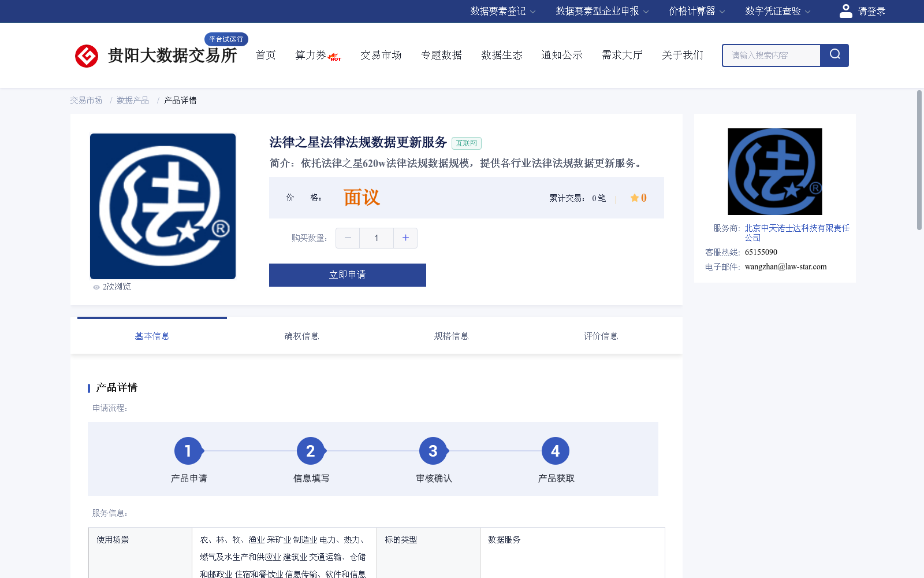Click the HOT badge next to 算力券
The height and width of the screenshot is (578, 924).
click(x=335, y=57)
